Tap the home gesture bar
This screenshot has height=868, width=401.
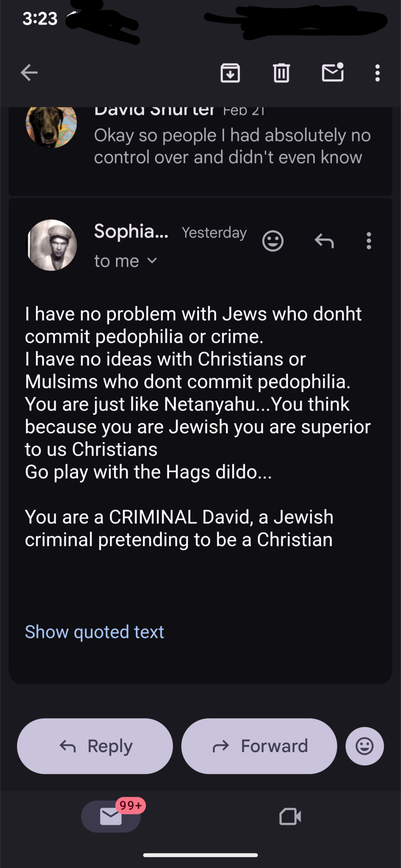pos(200,855)
